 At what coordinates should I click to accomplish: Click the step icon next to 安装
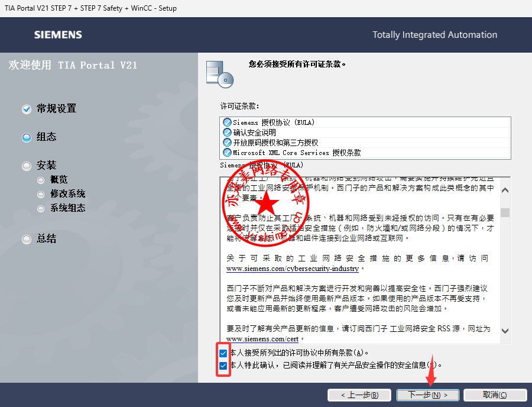click(x=26, y=166)
